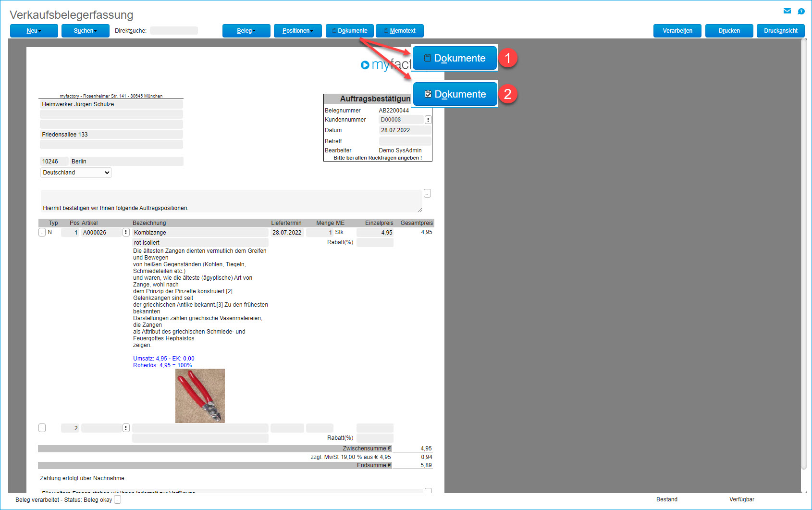
Task: Expand the Suchen dropdown menu
Action: pyautogui.click(x=86, y=31)
